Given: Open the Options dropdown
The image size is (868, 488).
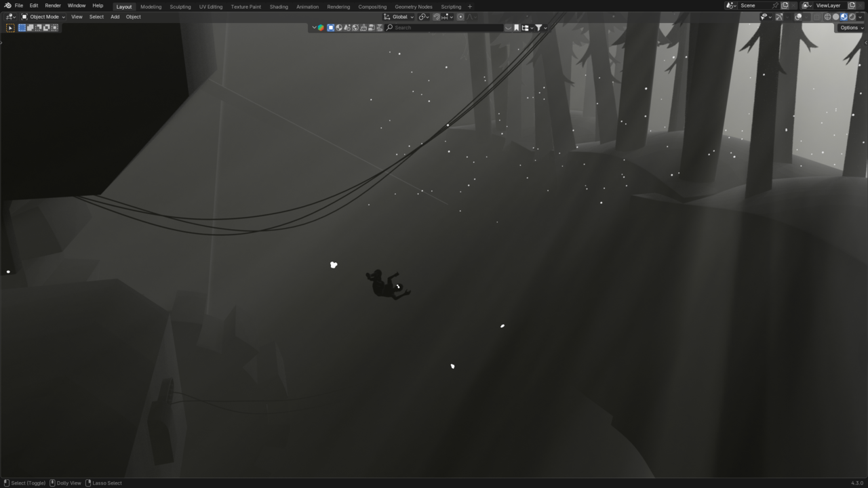Looking at the screenshot, I should coord(852,28).
